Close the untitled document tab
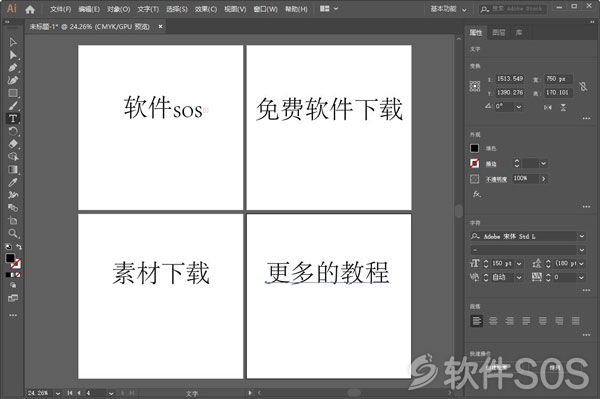This screenshot has width=600, height=399. coord(160,26)
